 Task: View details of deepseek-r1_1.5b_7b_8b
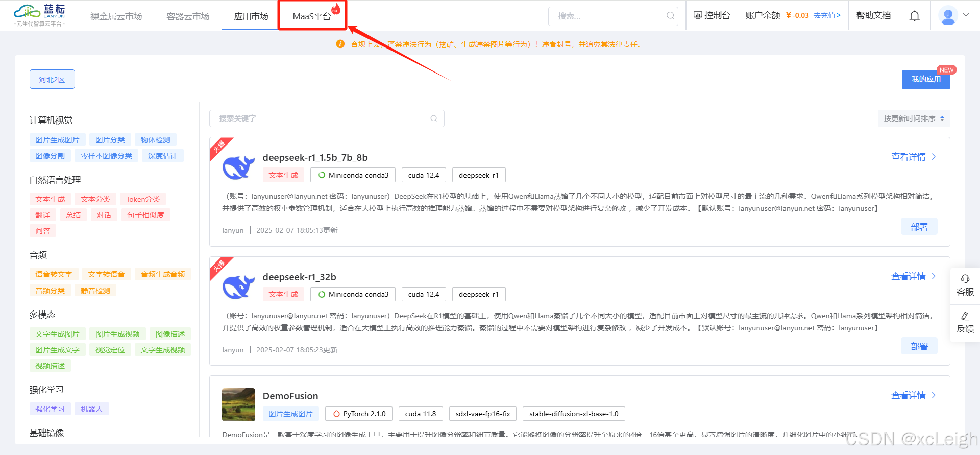point(909,157)
